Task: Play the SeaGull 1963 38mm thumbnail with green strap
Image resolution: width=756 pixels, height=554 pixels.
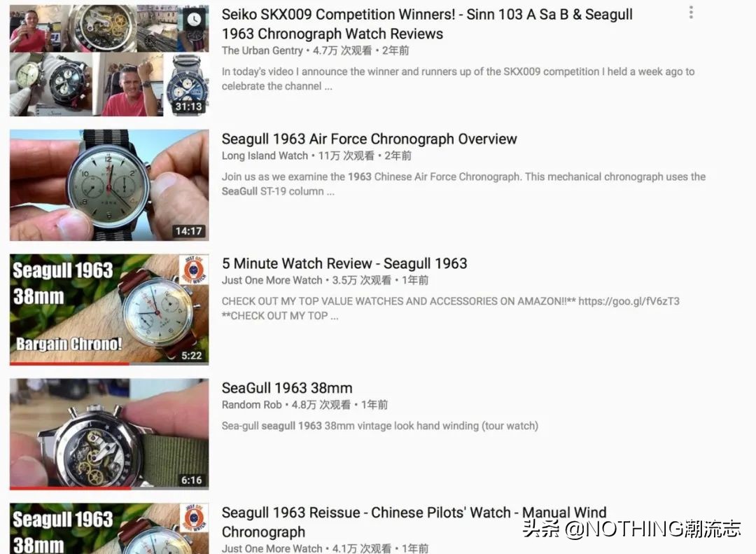Action: coord(109,434)
